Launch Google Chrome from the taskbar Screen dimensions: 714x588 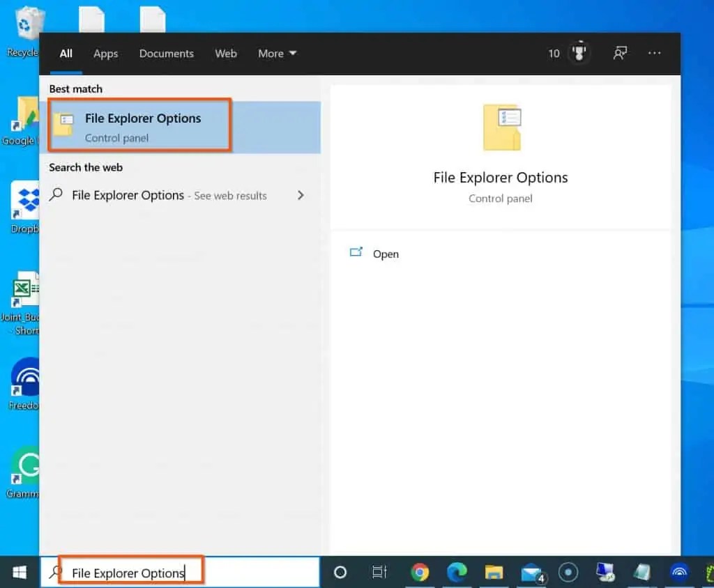click(x=421, y=573)
